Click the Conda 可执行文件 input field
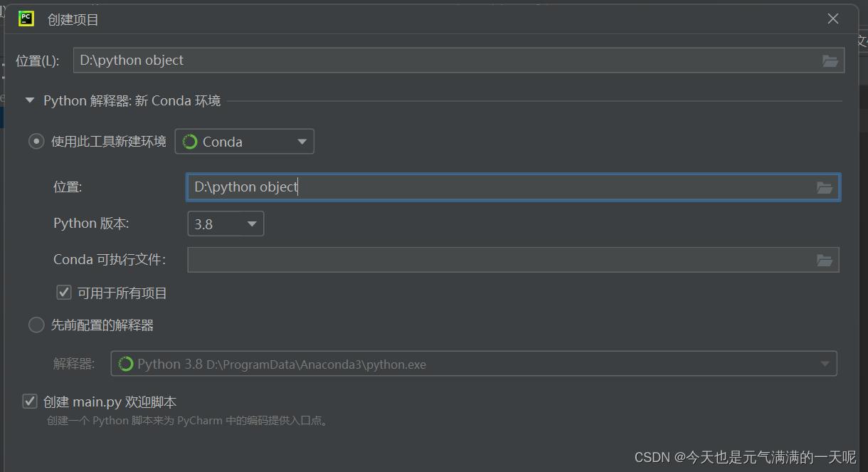The height and width of the screenshot is (472, 868). (513, 260)
